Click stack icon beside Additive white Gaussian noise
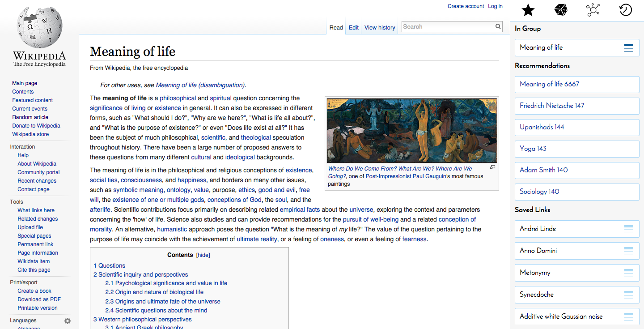 coord(629,317)
